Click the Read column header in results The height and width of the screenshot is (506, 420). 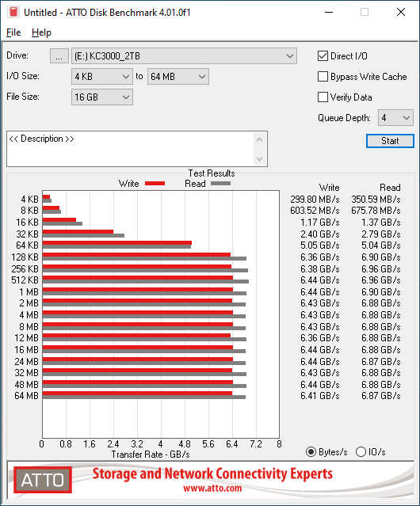tap(390, 188)
